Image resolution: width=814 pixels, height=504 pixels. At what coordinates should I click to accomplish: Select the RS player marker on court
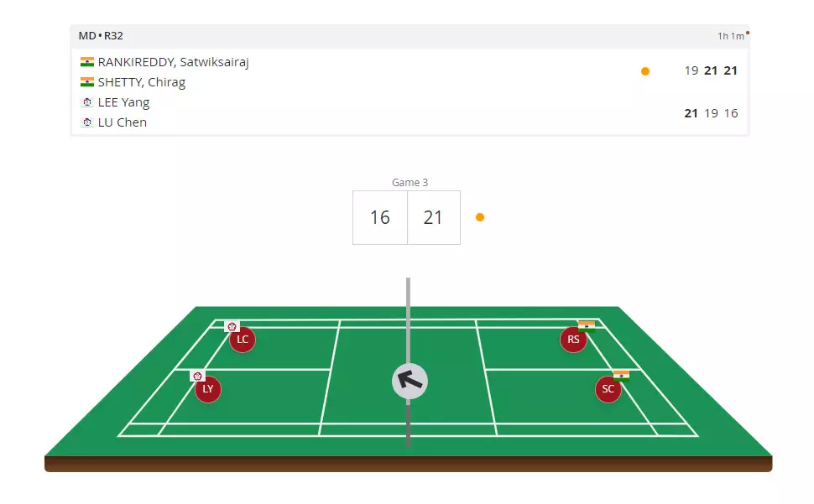(x=573, y=340)
